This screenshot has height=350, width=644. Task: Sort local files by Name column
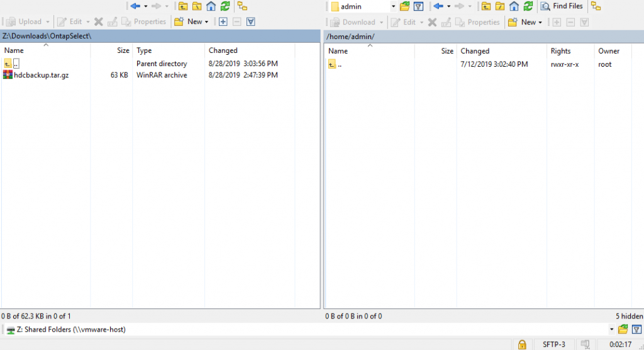pos(46,50)
